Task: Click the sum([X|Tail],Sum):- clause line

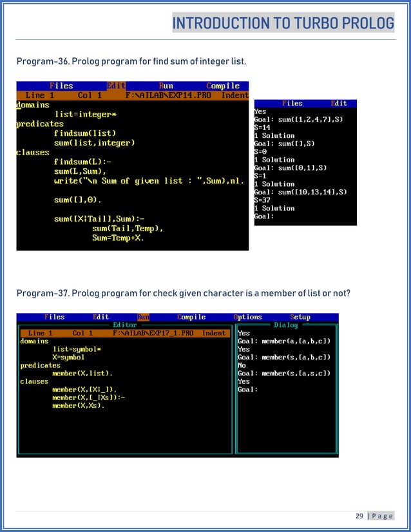Action: point(99,219)
